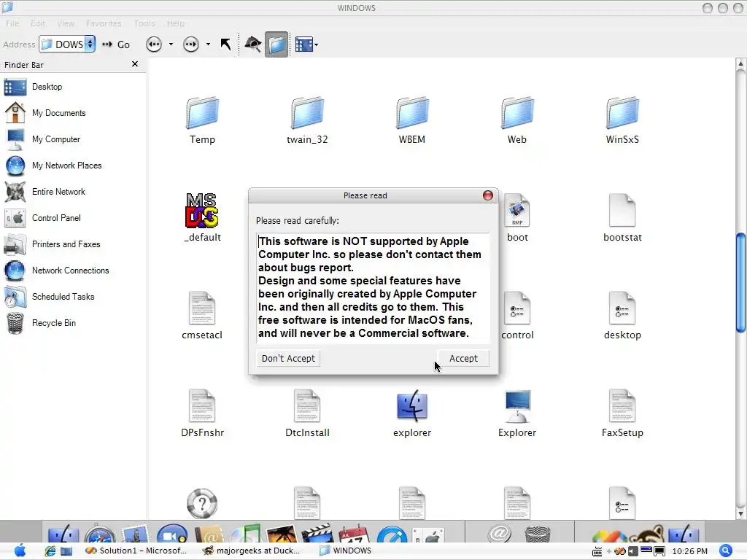Close the Please read dialog with the red button
Viewport: 747px width, 560px height.
[488, 195]
